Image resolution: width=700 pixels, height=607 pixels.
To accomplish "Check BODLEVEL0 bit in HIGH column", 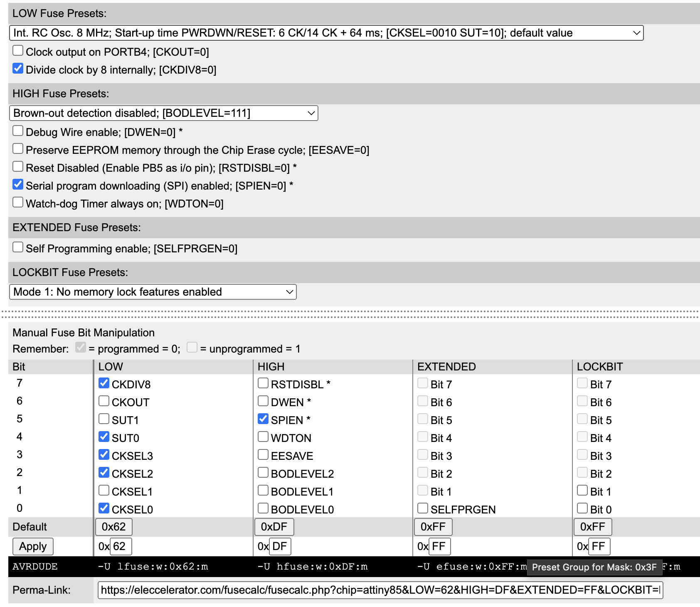I will [263, 508].
